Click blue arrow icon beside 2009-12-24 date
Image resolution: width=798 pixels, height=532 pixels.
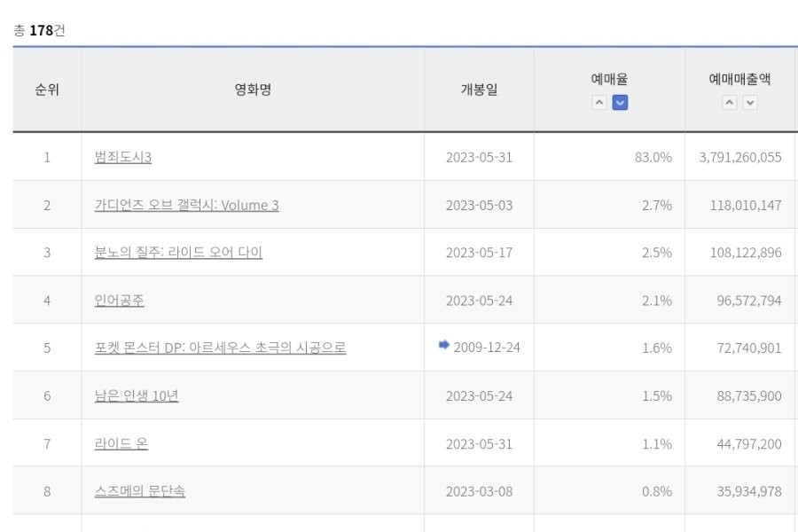pos(444,346)
